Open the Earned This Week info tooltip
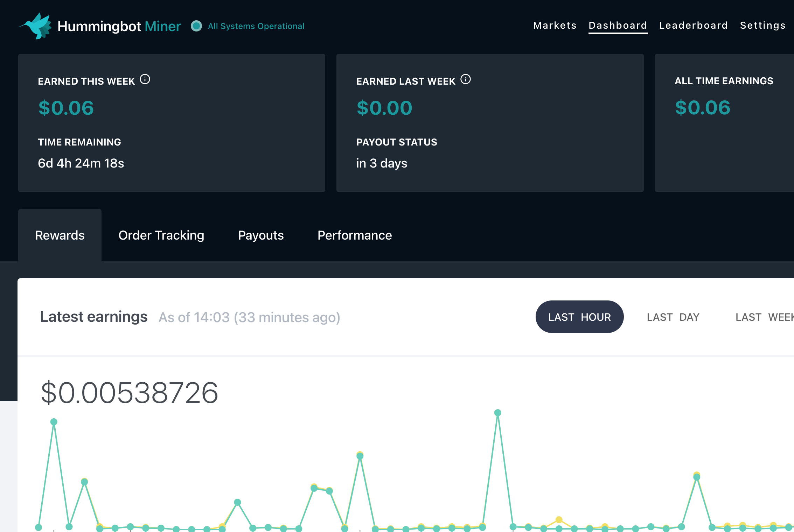The width and height of the screenshot is (794, 532). (x=145, y=79)
